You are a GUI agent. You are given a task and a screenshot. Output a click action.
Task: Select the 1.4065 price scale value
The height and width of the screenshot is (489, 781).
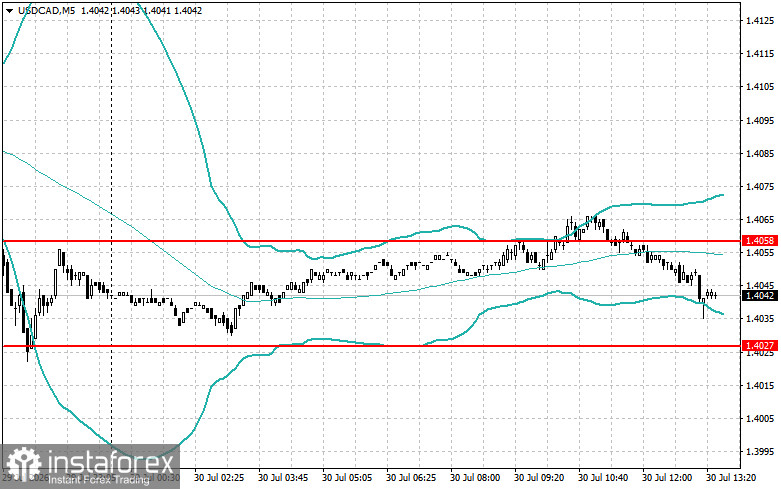pyautogui.click(x=760, y=219)
